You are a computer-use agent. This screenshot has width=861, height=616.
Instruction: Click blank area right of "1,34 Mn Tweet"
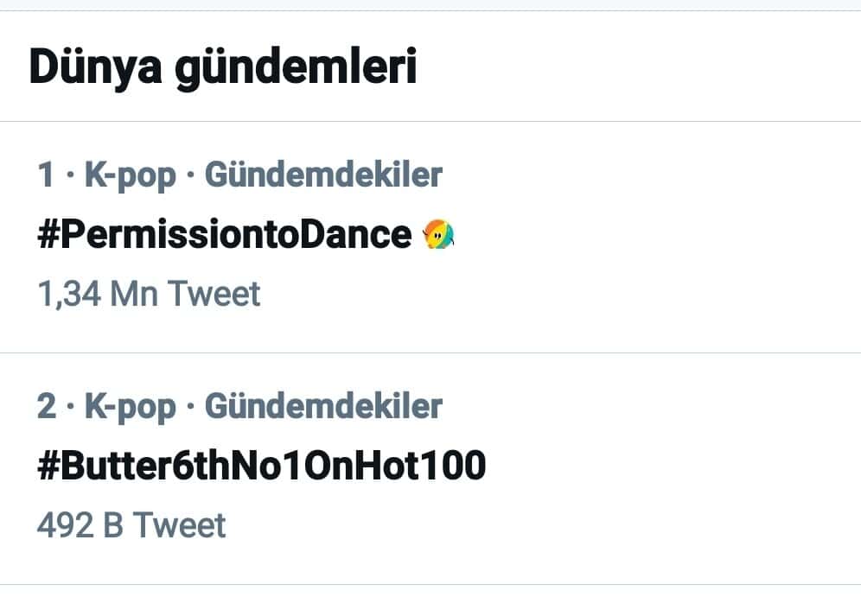[562, 295]
